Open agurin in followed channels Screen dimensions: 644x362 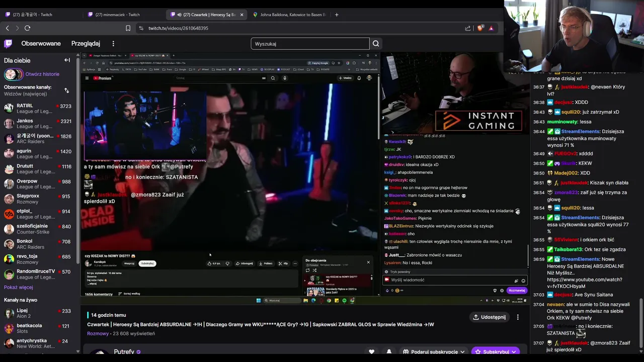(x=38, y=153)
